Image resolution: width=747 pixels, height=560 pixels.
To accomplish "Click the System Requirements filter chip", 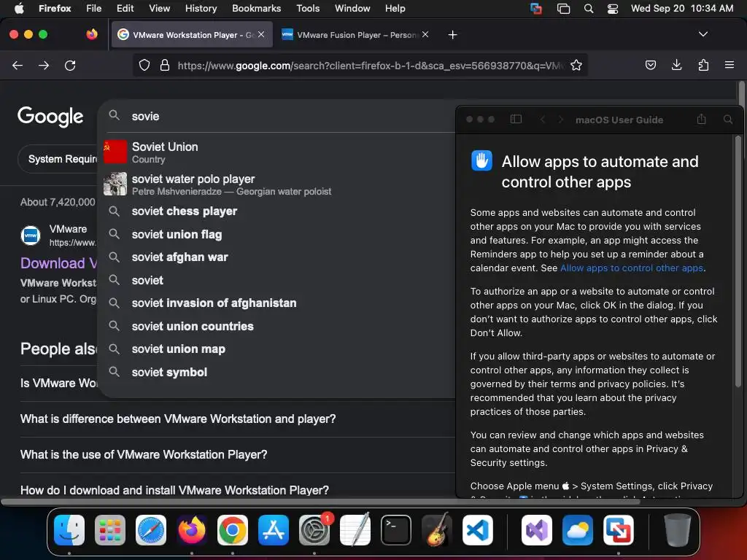I will pos(58,159).
